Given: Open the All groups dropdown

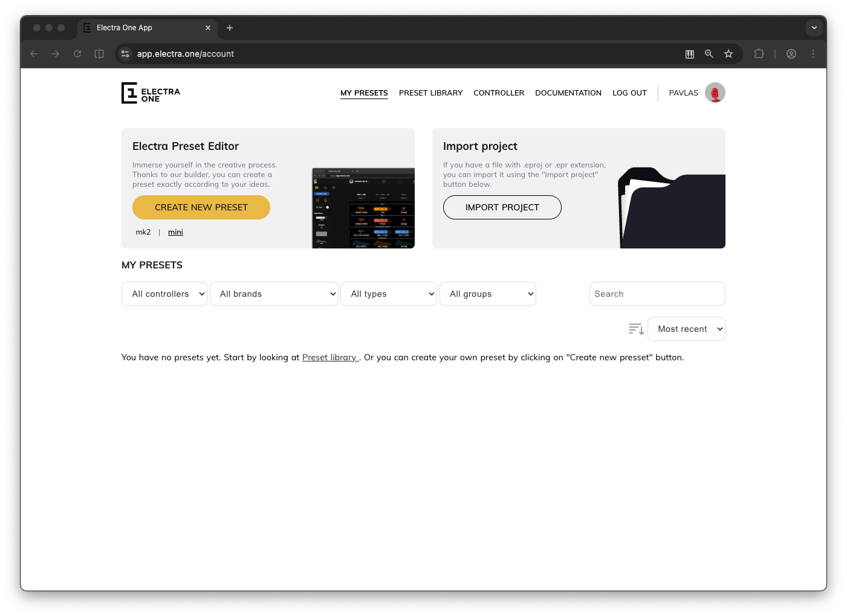Looking at the screenshot, I should pos(488,294).
